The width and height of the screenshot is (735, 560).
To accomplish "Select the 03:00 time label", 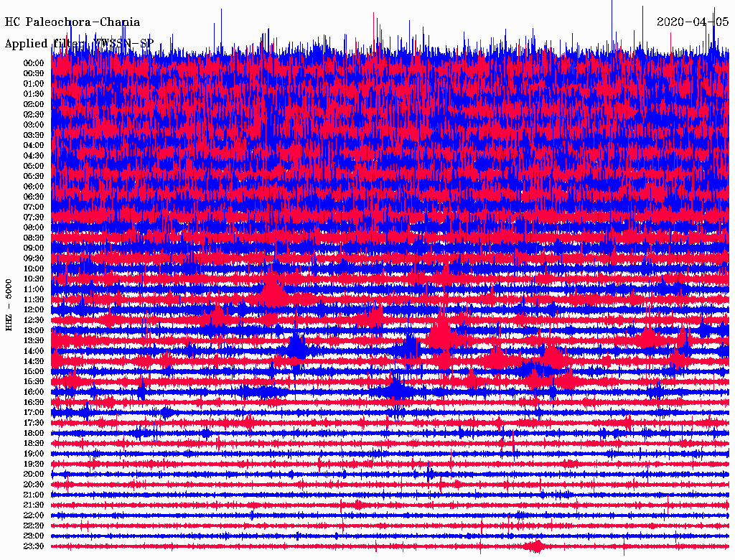I will coord(34,125).
